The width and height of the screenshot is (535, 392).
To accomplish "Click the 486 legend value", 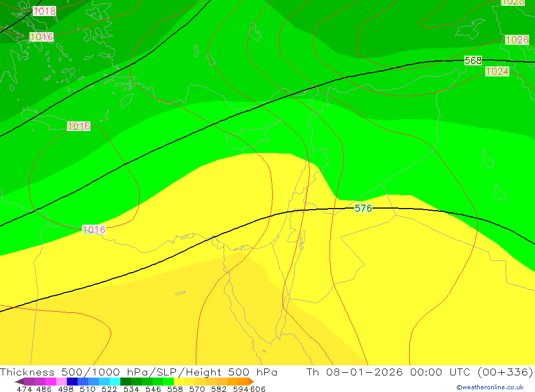I will pos(44,389).
